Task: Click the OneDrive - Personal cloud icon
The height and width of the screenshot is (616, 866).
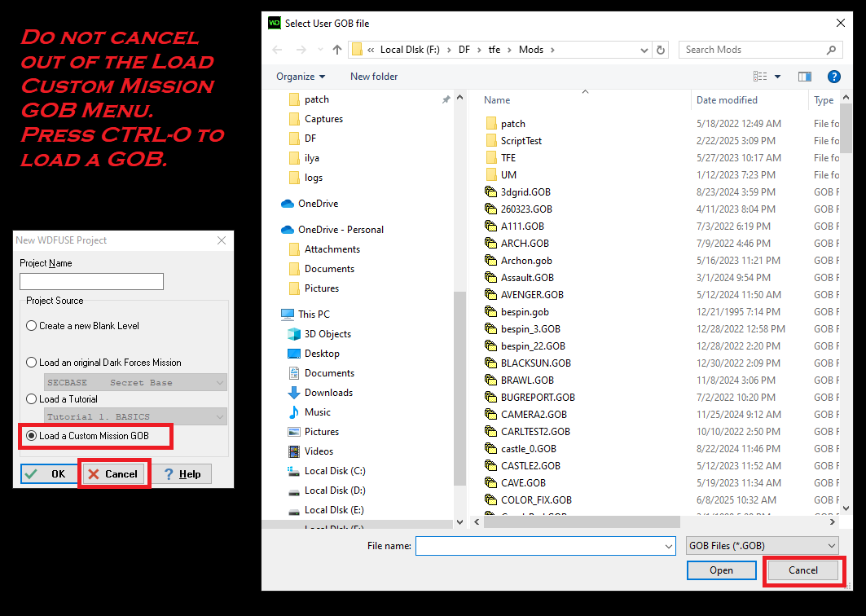Action: [x=288, y=229]
